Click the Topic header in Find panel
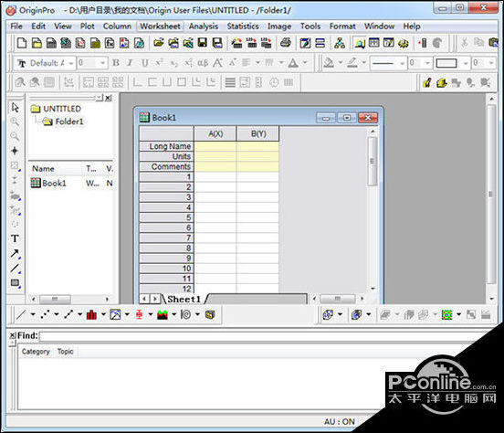Viewport: 504px width, 433px height. pos(65,352)
